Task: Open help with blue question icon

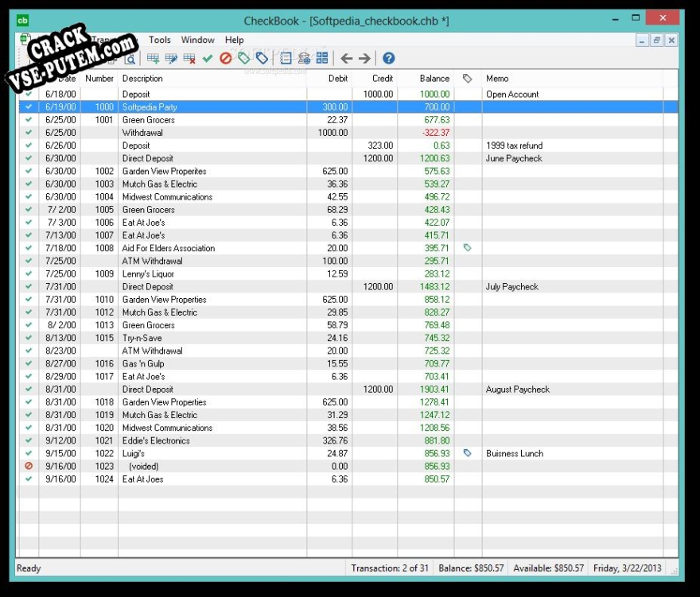Action: pyautogui.click(x=388, y=58)
